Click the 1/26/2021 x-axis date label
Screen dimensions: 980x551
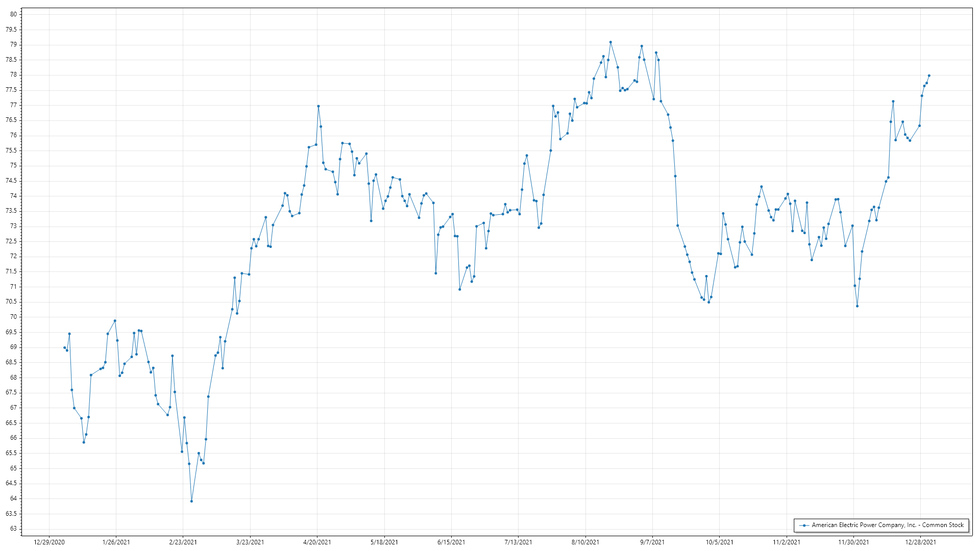point(116,542)
